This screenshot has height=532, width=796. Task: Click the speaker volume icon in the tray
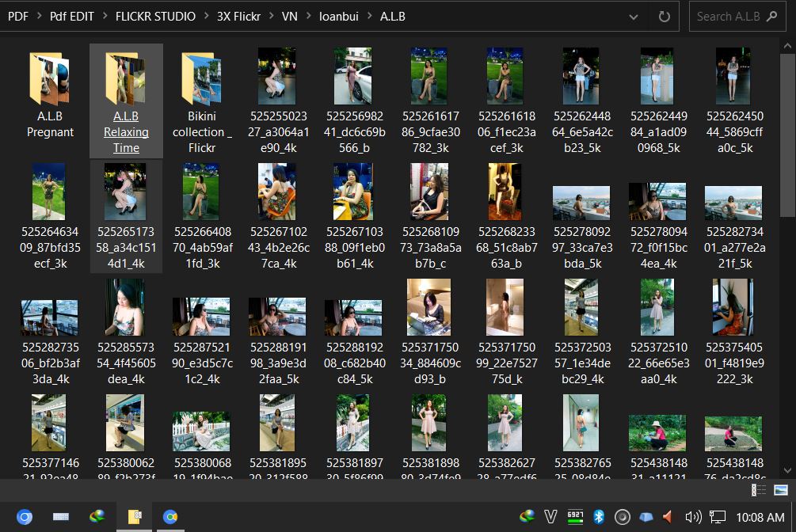[x=693, y=517]
